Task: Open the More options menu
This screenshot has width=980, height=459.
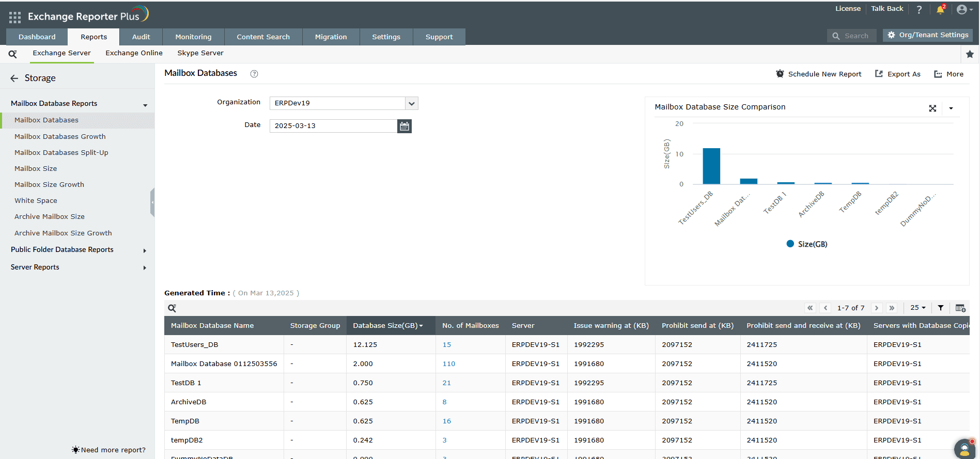Action: click(x=949, y=74)
